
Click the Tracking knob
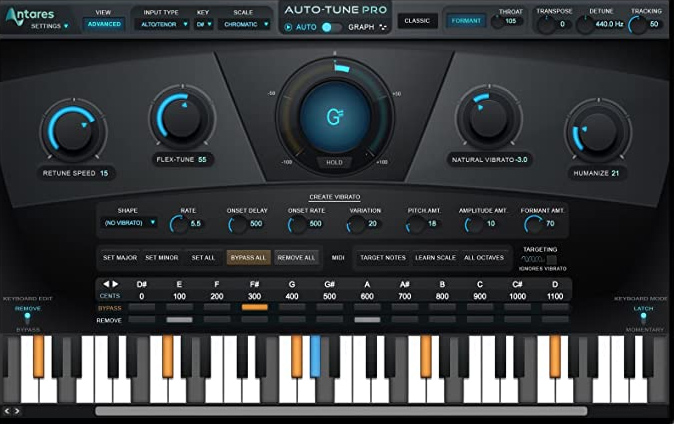point(637,25)
